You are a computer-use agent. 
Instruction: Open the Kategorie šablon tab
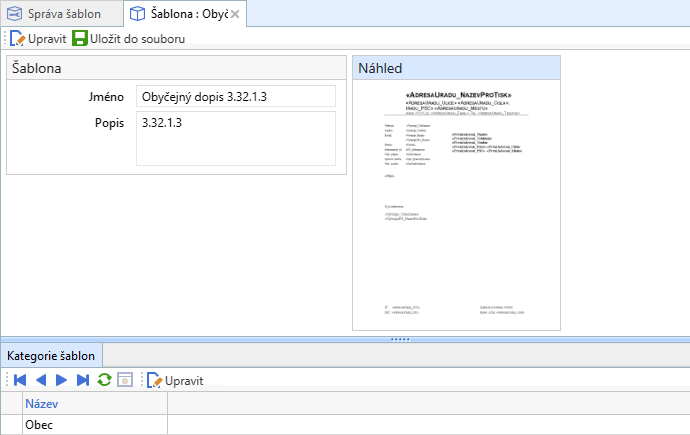[x=51, y=355]
